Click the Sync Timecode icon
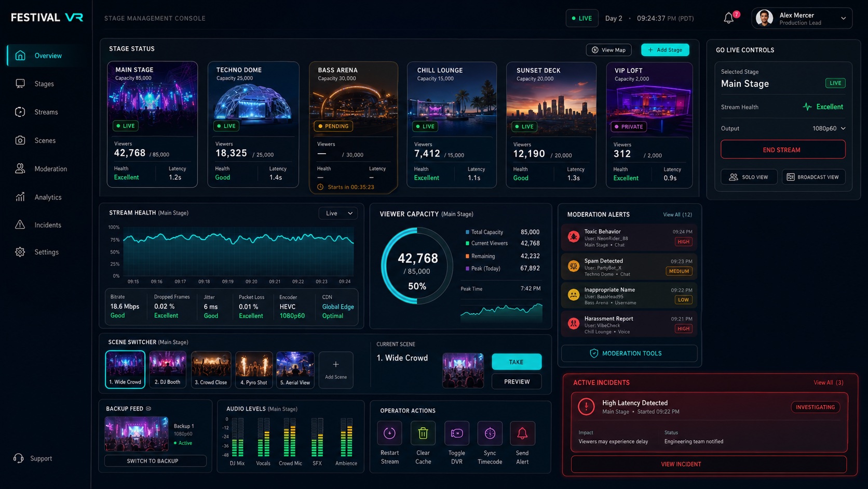868x489 pixels. (x=490, y=433)
